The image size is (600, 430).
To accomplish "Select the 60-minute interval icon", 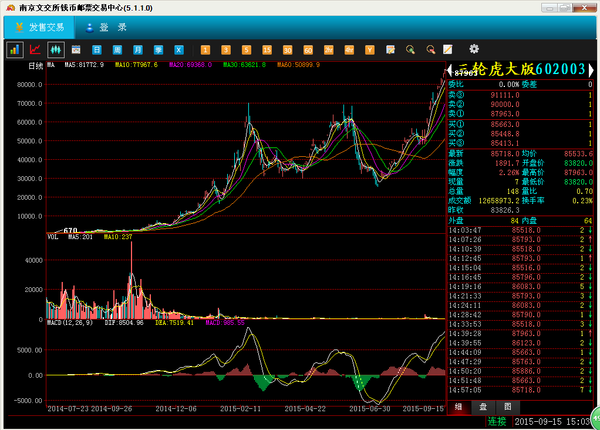I will [x=308, y=50].
